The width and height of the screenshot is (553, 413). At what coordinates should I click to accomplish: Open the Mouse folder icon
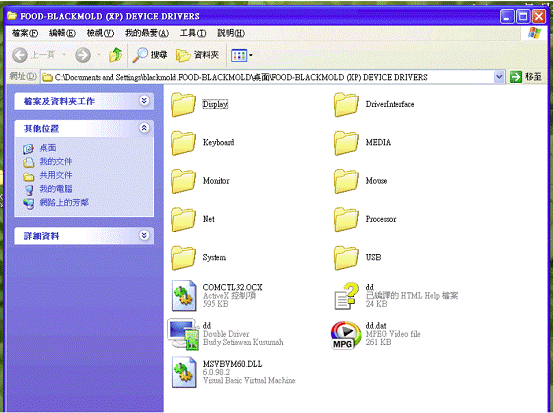coord(346,181)
